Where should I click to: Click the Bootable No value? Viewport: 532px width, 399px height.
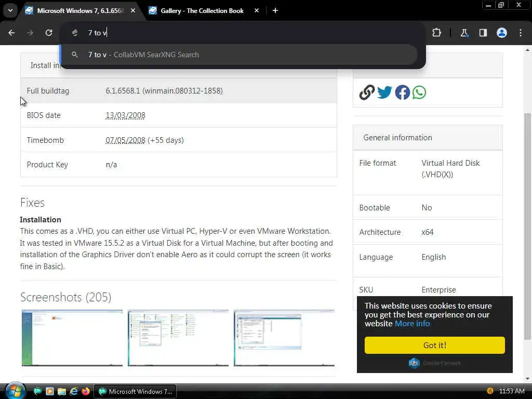point(427,208)
